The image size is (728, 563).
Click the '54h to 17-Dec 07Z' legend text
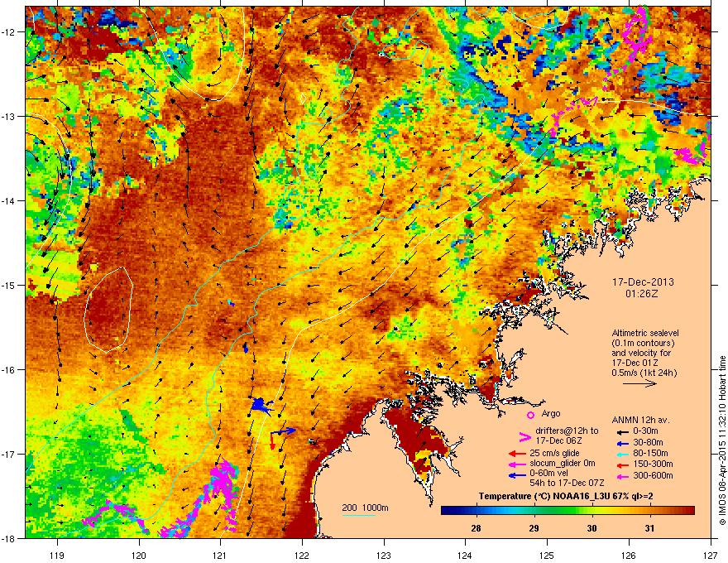(567, 483)
